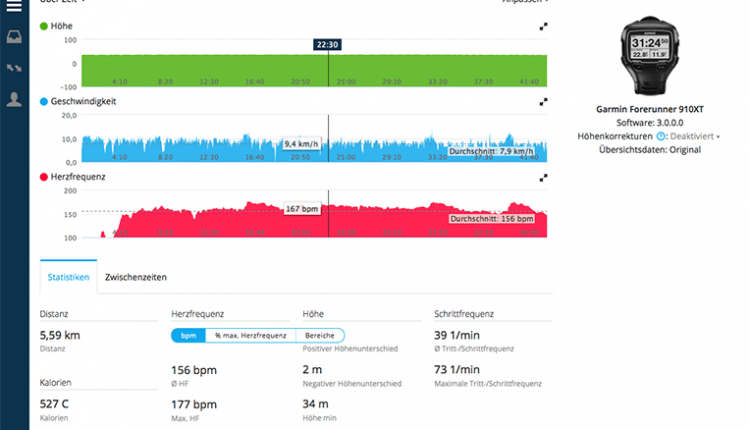
Task: Click the Durchschnitt: 156 bpm label
Action: click(x=492, y=219)
